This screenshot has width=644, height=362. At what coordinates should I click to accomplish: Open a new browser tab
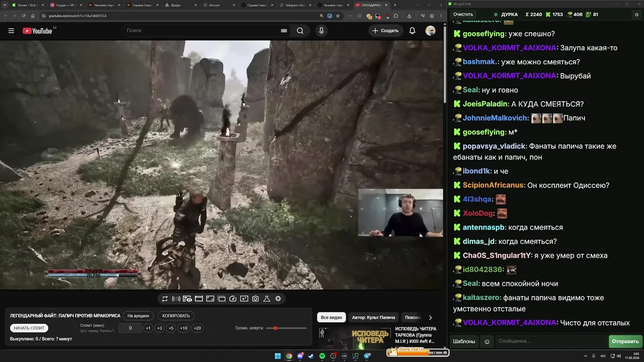[x=395, y=5]
